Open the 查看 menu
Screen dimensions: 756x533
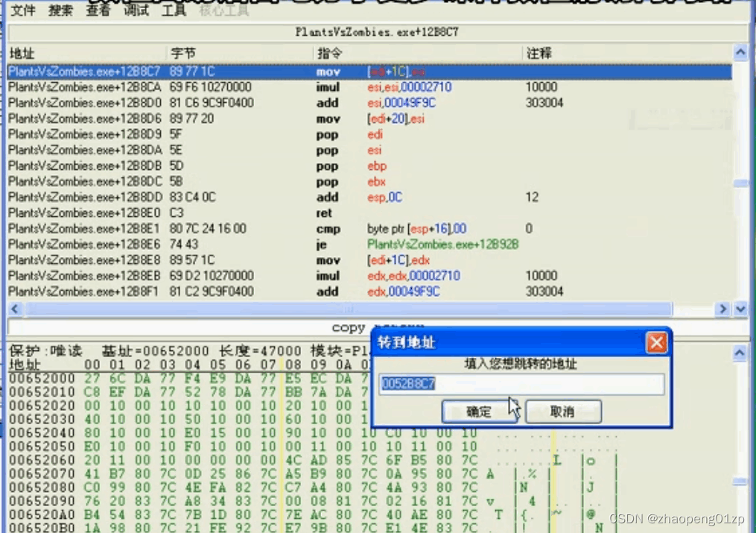[98, 10]
